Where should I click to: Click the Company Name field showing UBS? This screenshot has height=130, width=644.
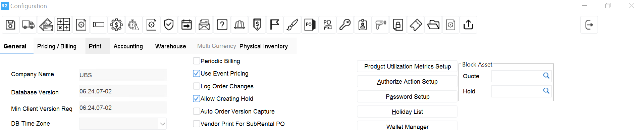(x=123, y=75)
